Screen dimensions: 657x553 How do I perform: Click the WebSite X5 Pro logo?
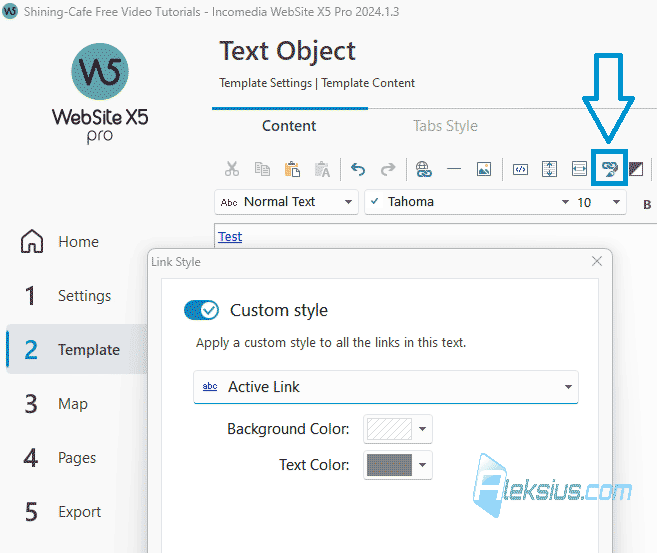click(x=100, y=93)
